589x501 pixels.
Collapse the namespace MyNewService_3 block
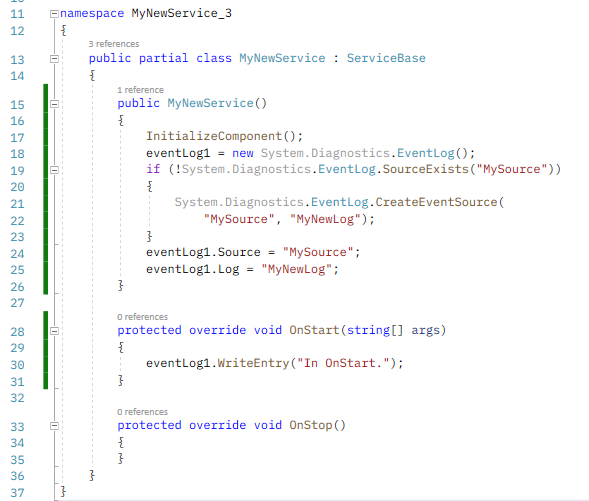(x=54, y=14)
